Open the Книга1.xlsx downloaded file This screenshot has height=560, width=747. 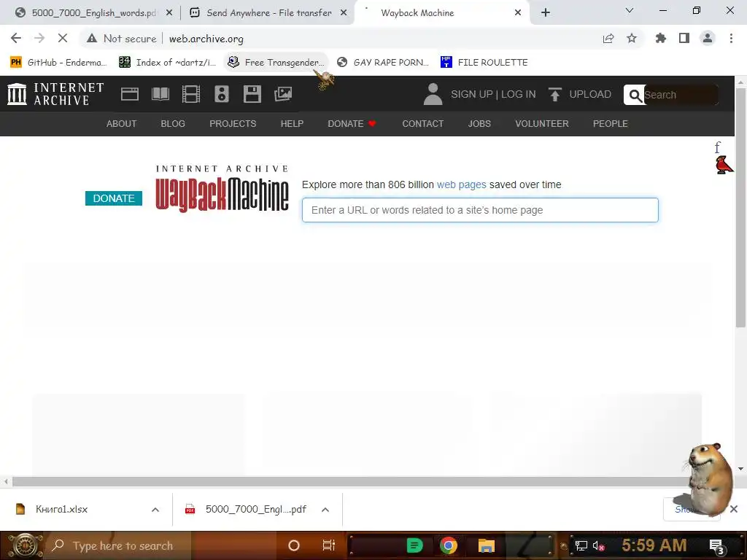coord(61,510)
